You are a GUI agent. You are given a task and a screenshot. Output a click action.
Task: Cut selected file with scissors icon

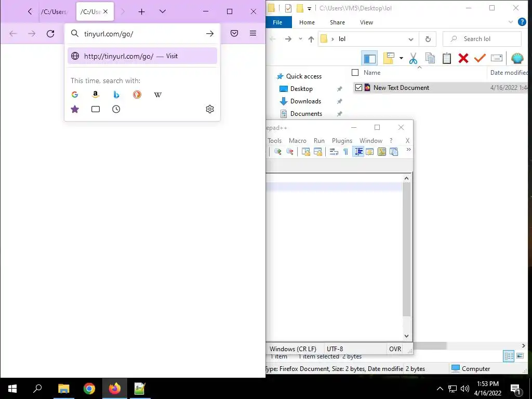pyautogui.click(x=413, y=58)
